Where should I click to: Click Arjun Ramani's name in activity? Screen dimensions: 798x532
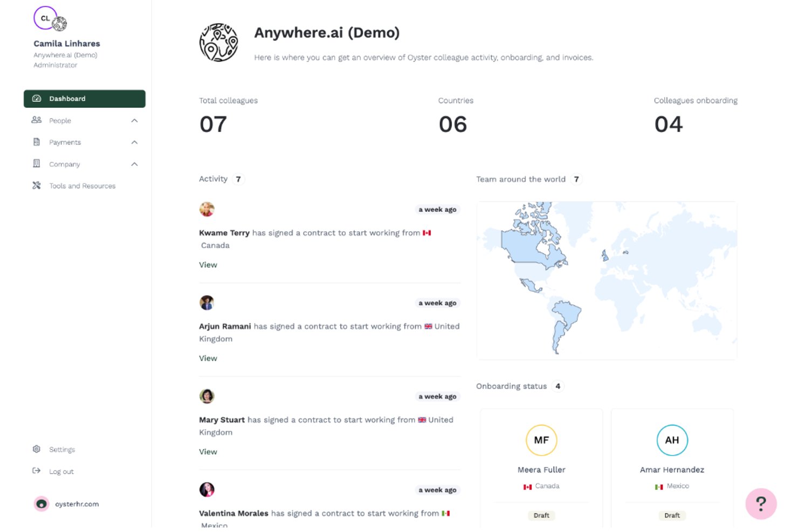pos(225,326)
